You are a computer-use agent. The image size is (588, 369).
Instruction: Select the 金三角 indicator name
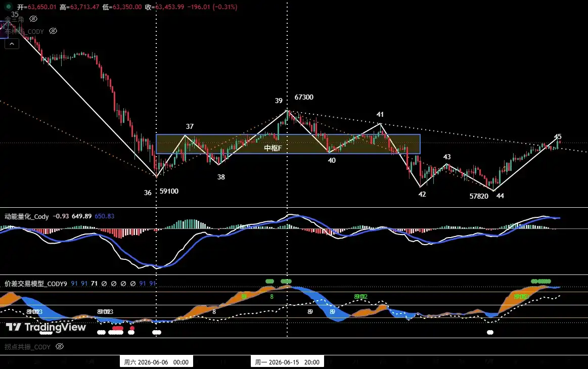(14, 19)
